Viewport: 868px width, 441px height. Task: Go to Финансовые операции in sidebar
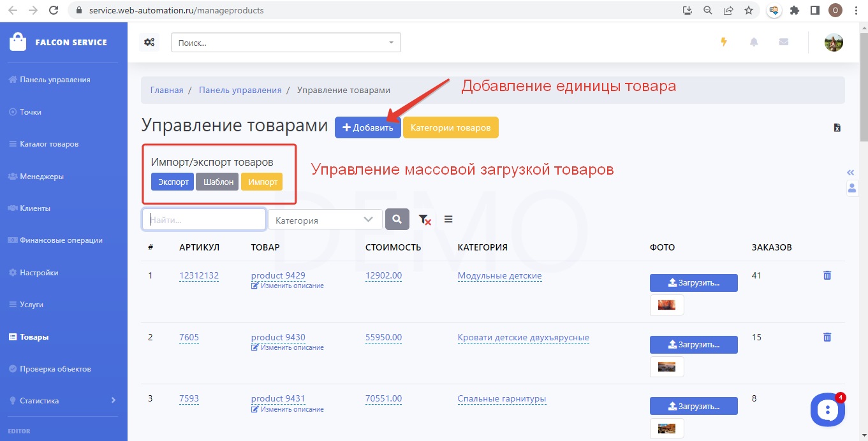point(61,240)
